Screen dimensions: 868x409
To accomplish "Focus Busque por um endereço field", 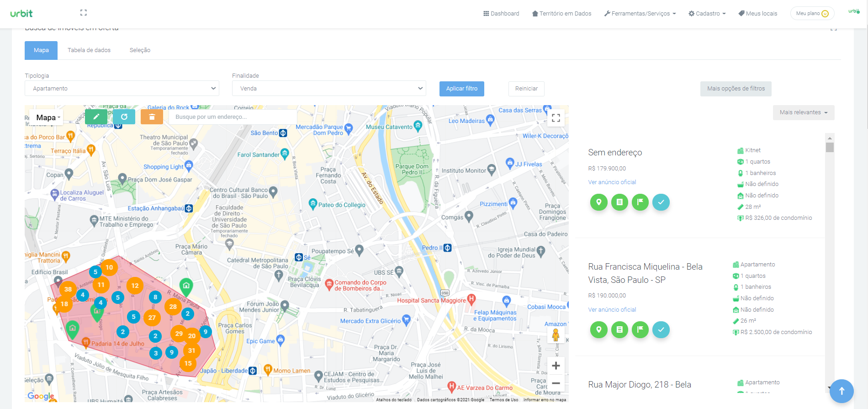I will point(233,117).
